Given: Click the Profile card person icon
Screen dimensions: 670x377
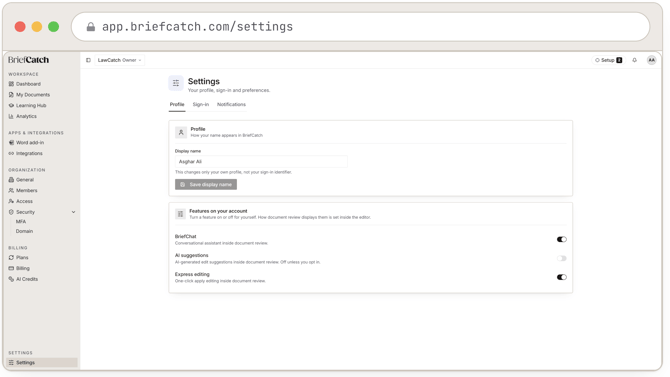Looking at the screenshot, I should pyautogui.click(x=181, y=133).
